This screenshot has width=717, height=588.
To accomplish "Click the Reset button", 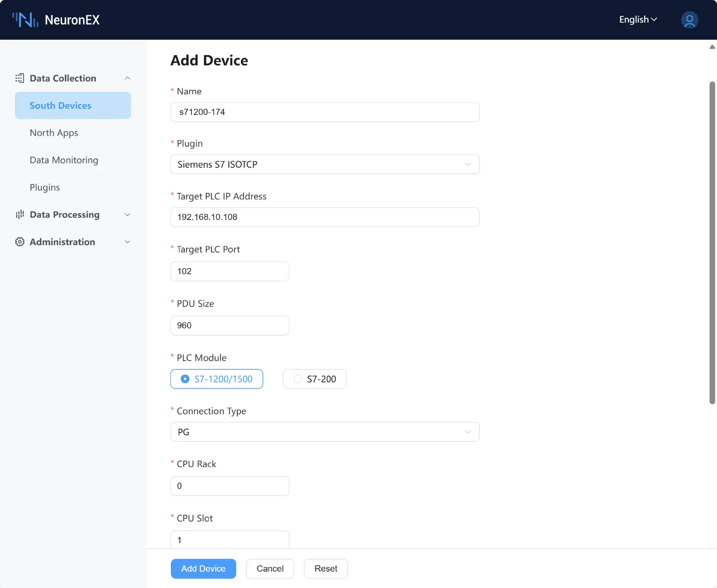I will [325, 568].
